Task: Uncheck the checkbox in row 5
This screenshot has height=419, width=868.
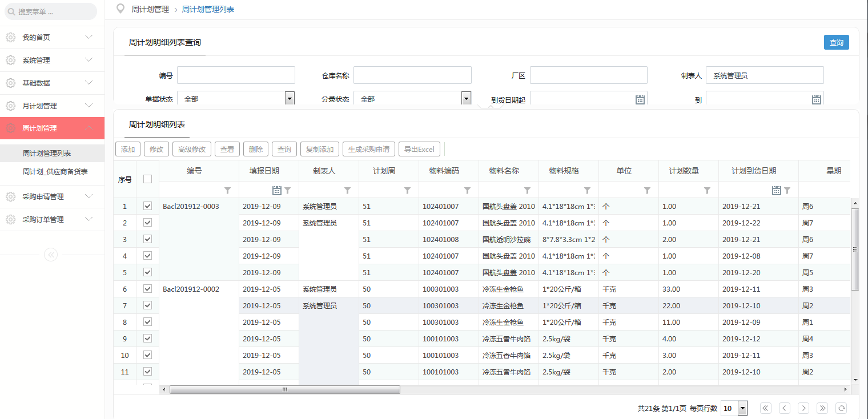Action: (147, 272)
